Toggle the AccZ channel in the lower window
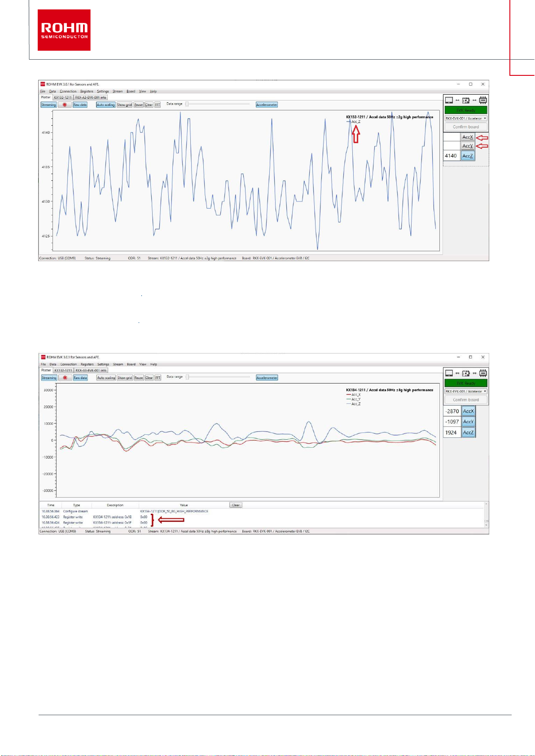Image resolution: width=535 pixels, height=756 pixels. pyautogui.click(x=468, y=433)
